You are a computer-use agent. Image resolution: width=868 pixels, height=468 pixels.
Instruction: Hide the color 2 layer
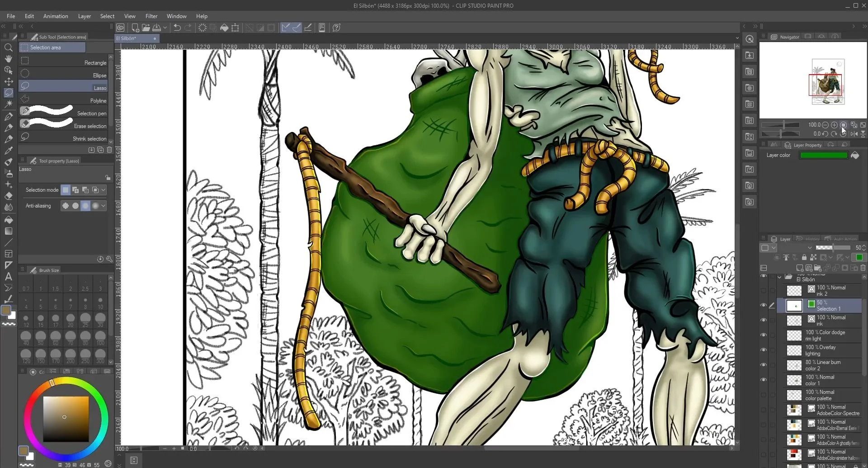pyautogui.click(x=764, y=365)
